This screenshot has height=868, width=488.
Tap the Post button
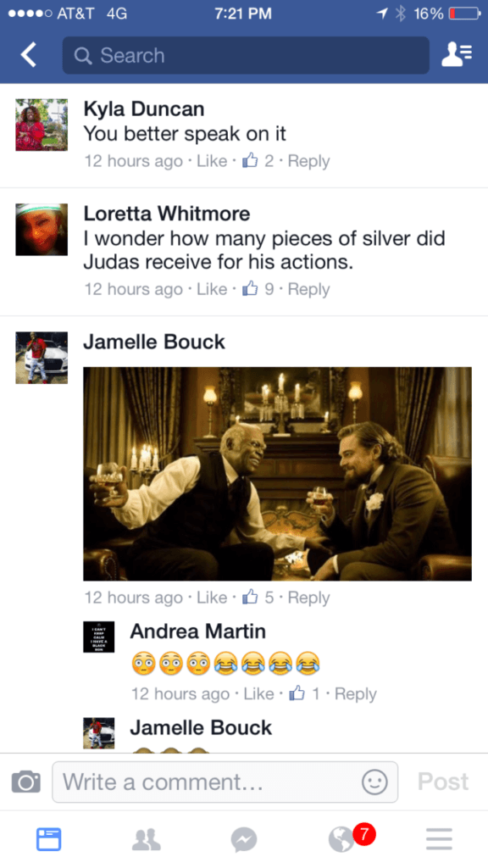point(443,782)
